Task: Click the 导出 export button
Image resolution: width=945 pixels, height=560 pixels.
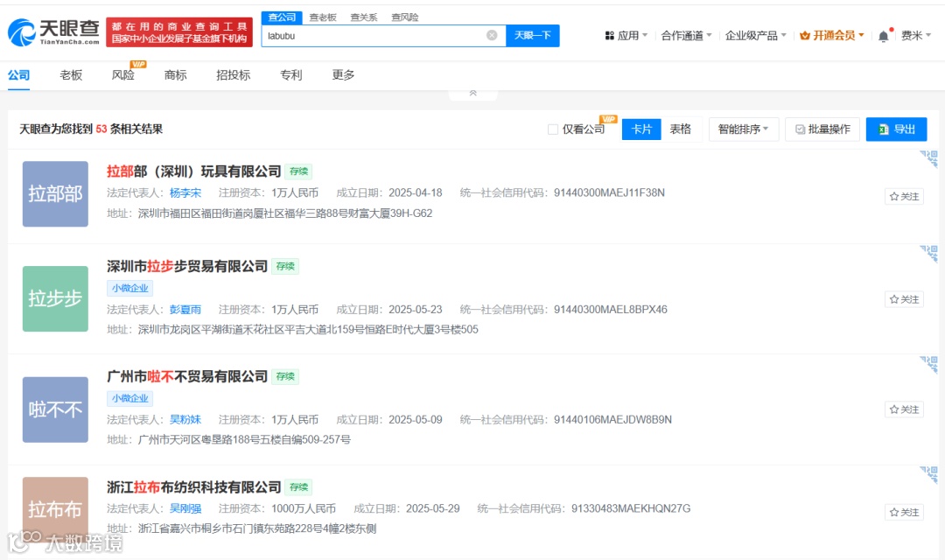Action: [x=897, y=129]
